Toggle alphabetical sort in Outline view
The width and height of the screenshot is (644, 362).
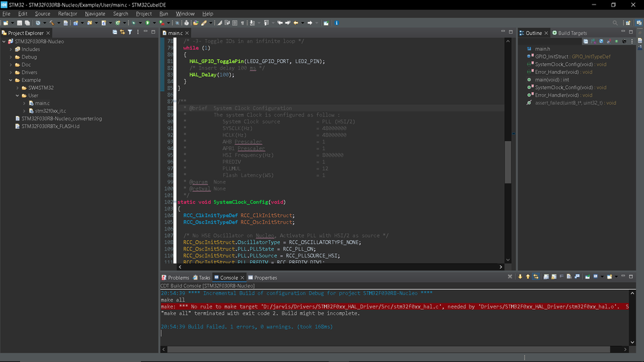tap(594, 41)
